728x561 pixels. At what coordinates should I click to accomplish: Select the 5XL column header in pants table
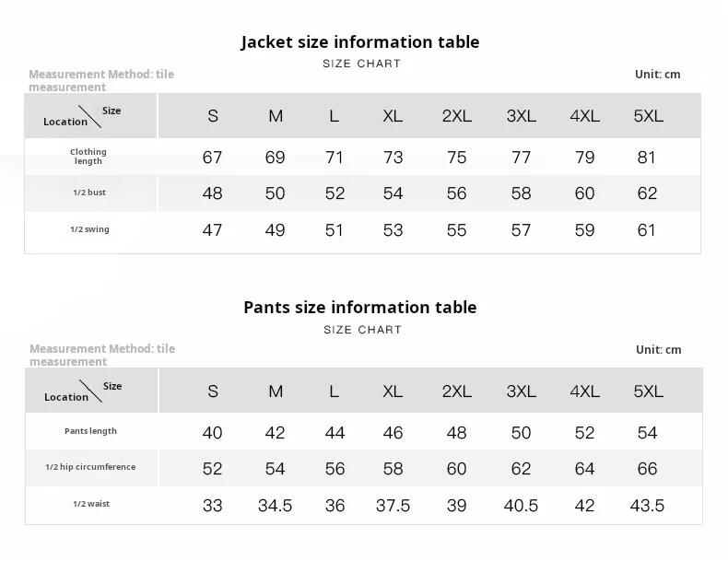648,392
